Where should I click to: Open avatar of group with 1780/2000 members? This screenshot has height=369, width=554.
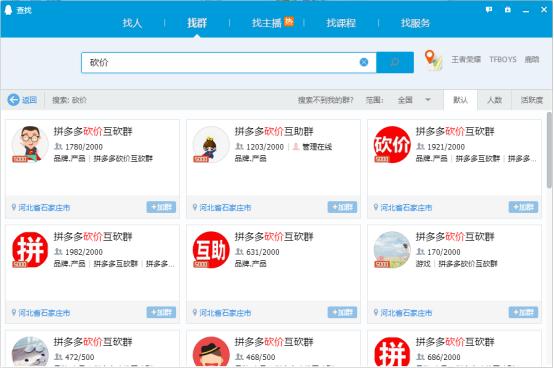click(x=30, y=144)
